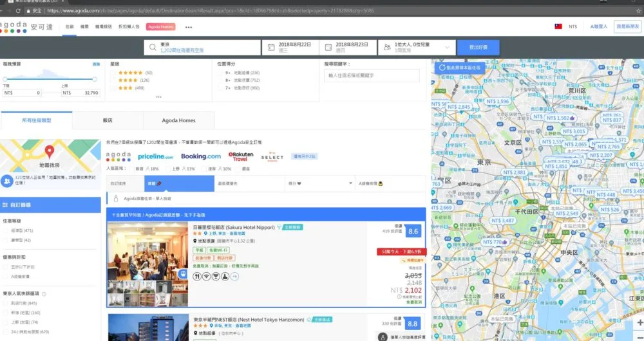The height and width of the screenshot is (341, 644).
Task: Open the 2018年8月22日 check-in date picker
Action: (x=291, y=47)
